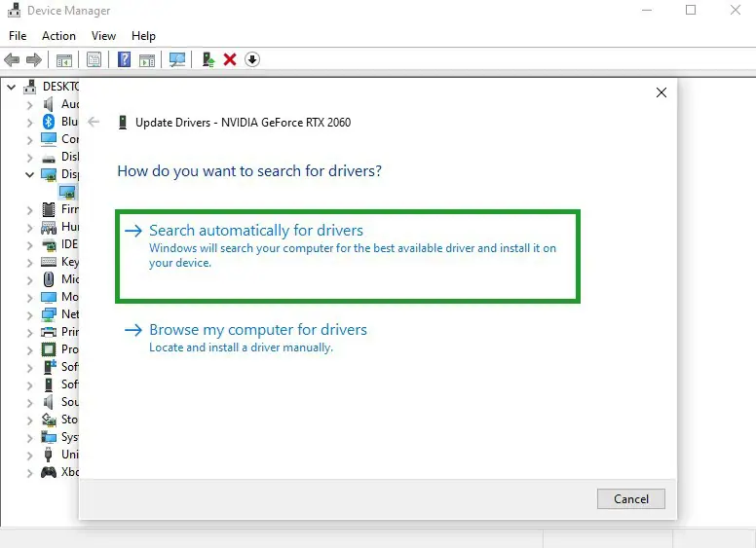This screenshot has height=548, width=756.
Task: Select the display adapter child device icon
Action: click(67, 192)
